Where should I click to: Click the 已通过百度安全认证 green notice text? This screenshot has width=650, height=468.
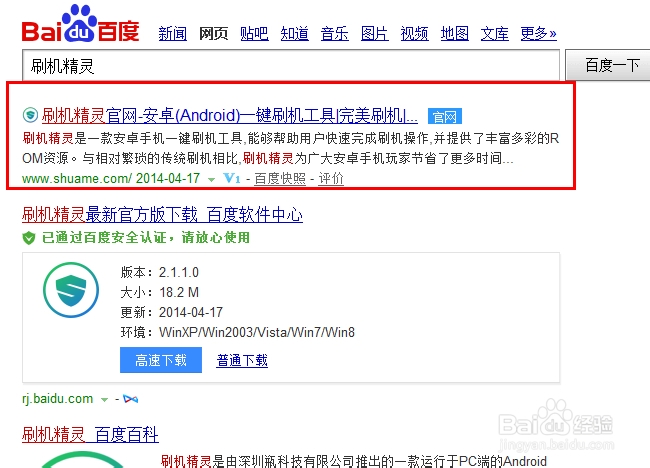[x=146, y=238]
